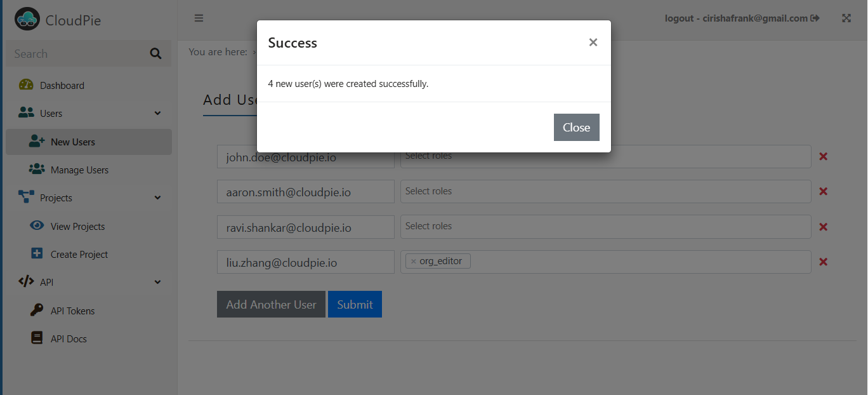Dismiss the Success dialog with X

pos(593,42)
